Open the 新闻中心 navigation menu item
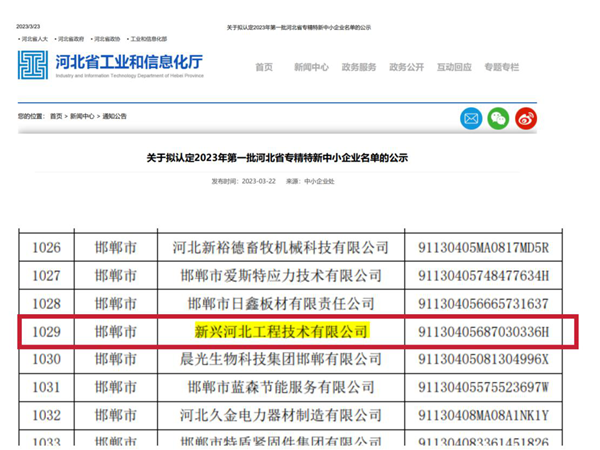The image size is (600, 450). (311, 67)
